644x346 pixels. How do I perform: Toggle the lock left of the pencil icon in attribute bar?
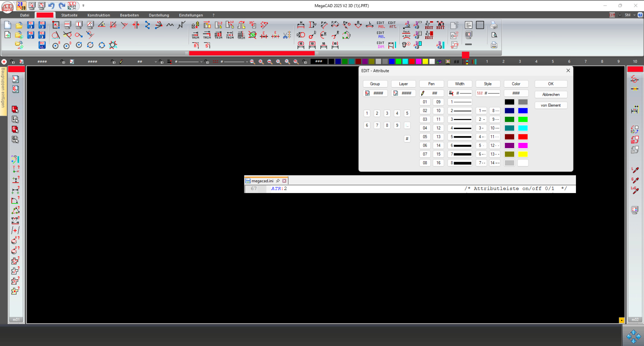click(113, 62)
